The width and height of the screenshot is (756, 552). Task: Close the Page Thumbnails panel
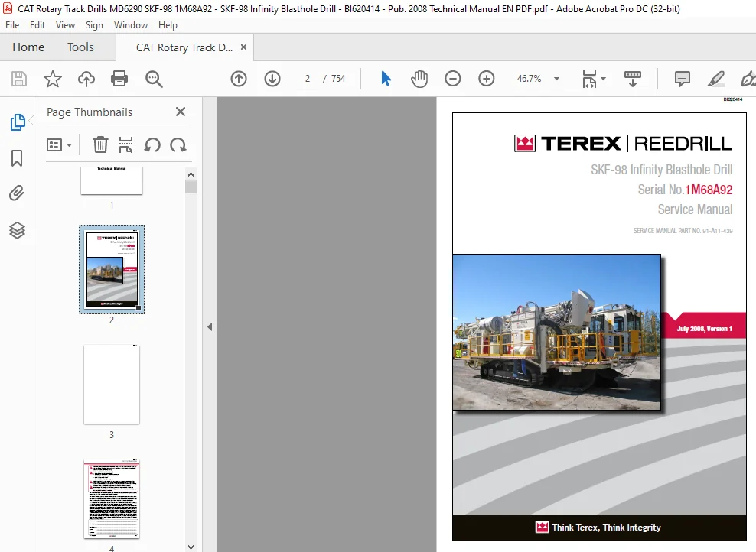[181, 112]
